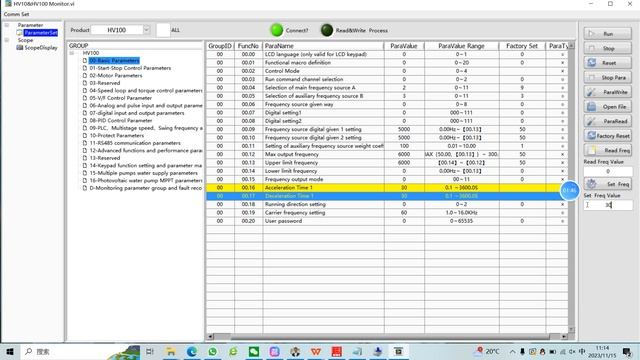640x360 pixels.
Task: Click the Reset button
Action: tap(607, 63)
